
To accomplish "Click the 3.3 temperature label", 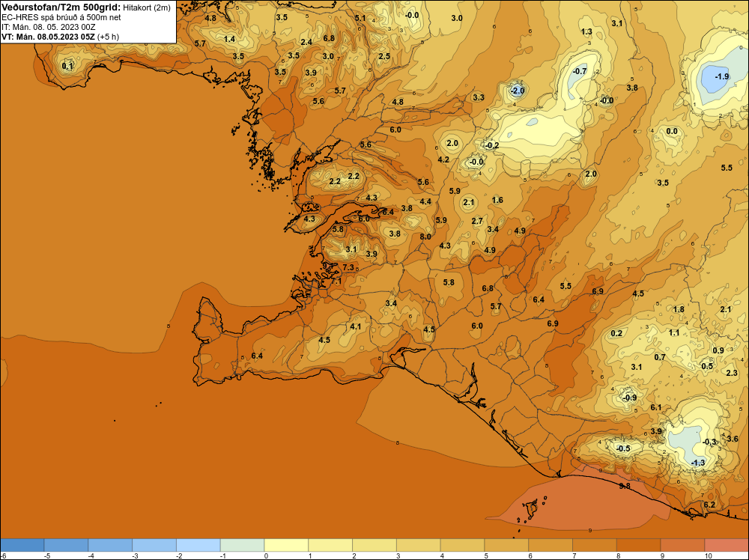I will (478, 97).
